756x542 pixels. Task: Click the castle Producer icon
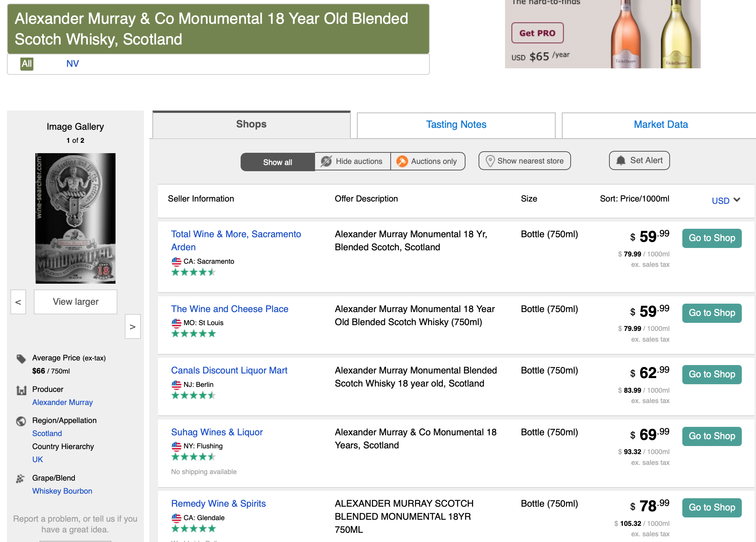click(21, 390)
